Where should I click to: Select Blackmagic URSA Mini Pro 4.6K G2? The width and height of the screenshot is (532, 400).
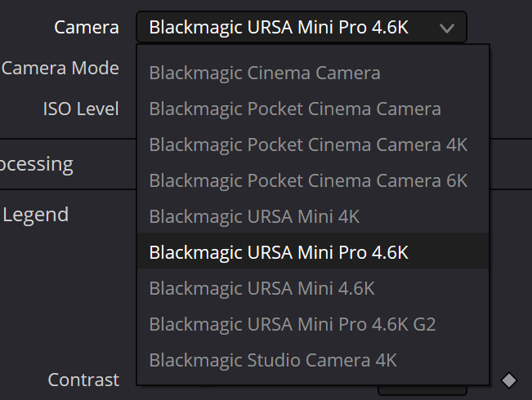tap(313, 324)
